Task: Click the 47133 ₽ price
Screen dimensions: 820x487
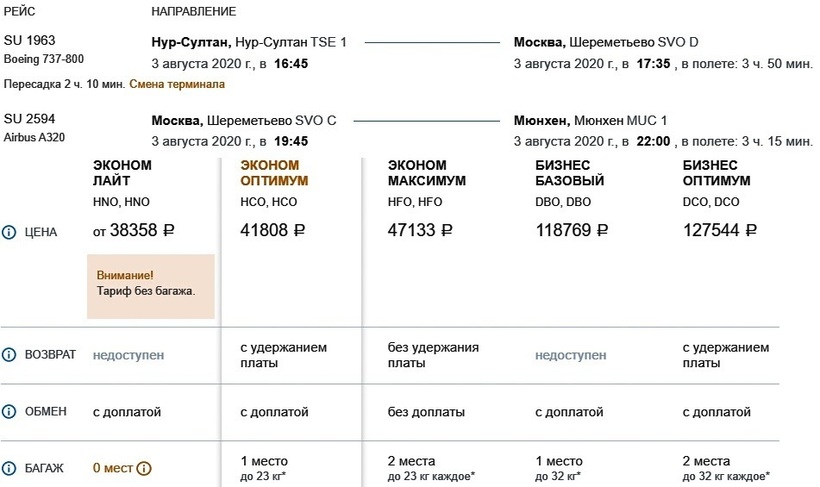Action: 420,231
